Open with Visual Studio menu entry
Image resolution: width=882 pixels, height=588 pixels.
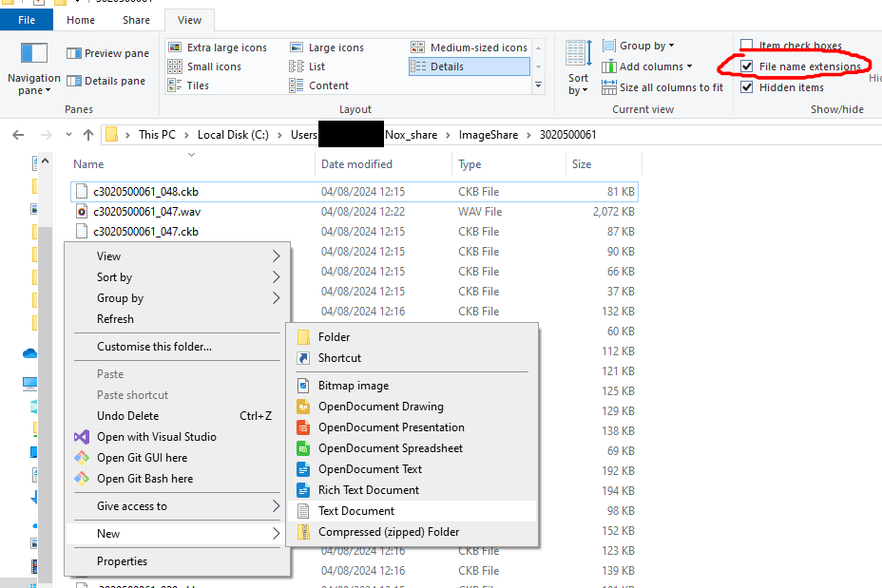coord(156,437)
